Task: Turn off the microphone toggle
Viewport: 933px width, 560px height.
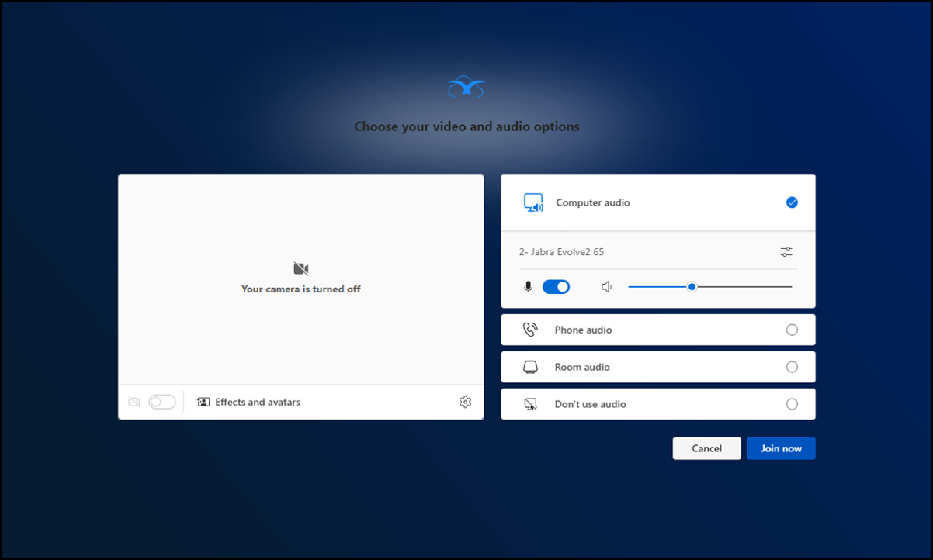Action: pyautogui.click(x=556, y=287)
